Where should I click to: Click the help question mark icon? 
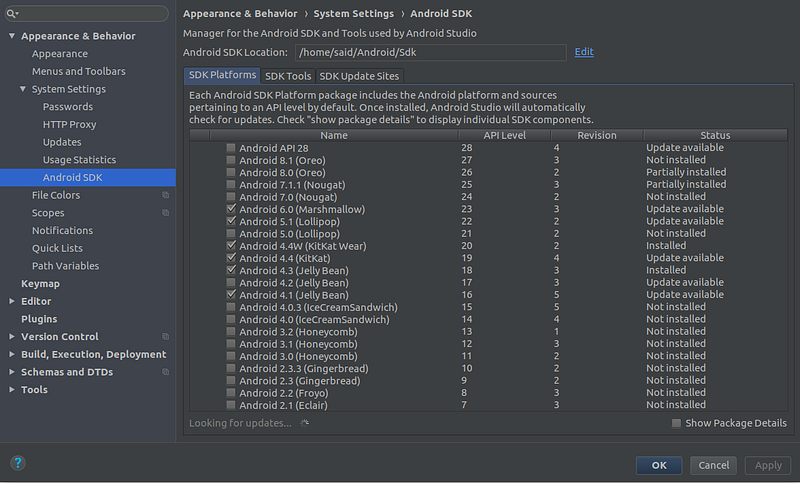[x=18, y=463]
